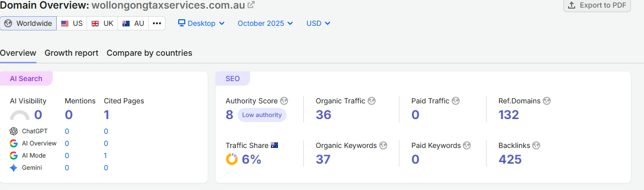Click globe icon next to Paid Keywords
The image size is (644, 190).
467,145
